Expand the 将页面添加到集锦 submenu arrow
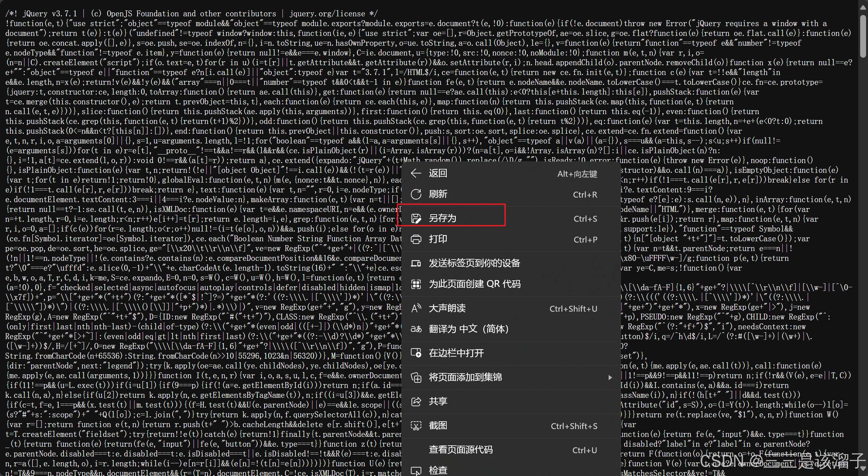The image size is (868, 476). [610, 377]
